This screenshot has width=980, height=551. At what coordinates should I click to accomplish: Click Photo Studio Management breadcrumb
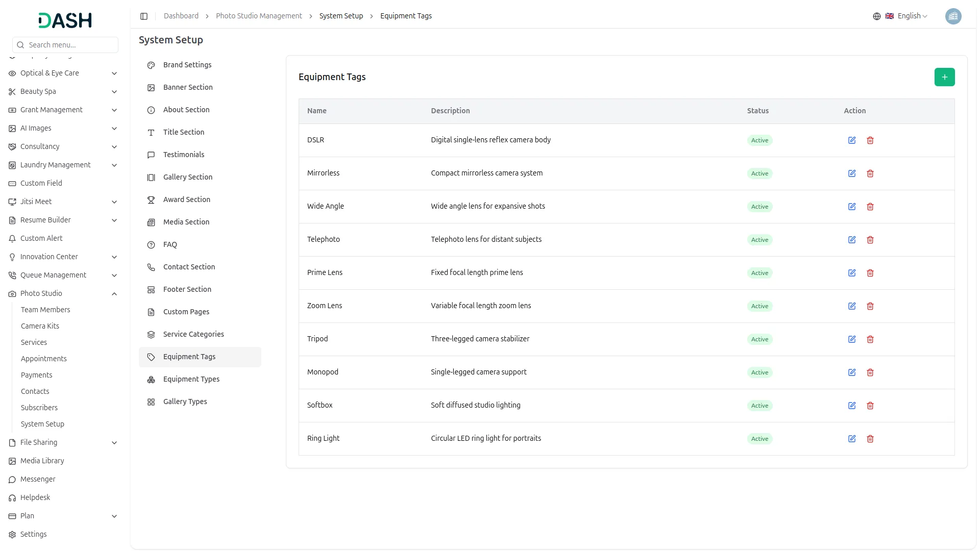tap(259, 16)
